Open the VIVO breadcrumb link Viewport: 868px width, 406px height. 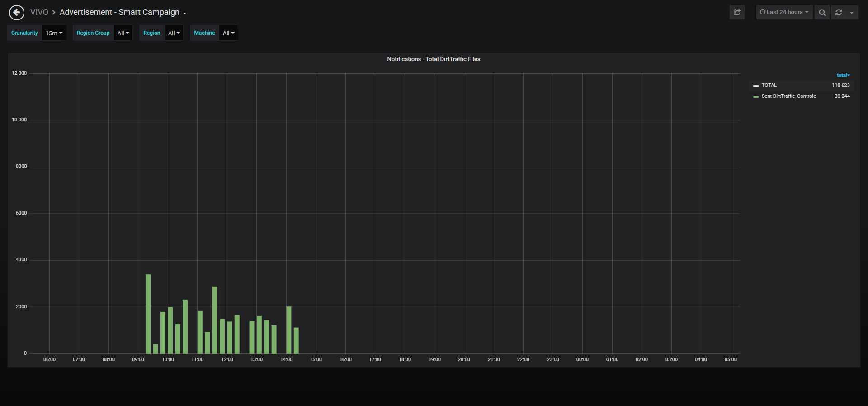39,12
